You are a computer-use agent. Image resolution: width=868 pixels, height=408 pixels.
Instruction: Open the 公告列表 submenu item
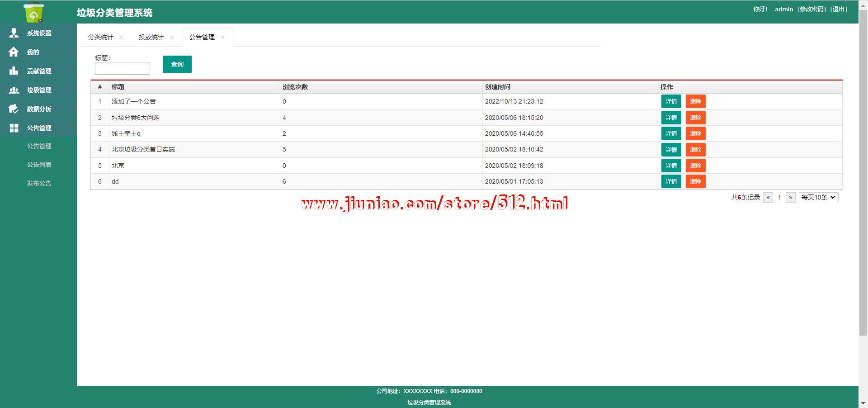coord(39,165)
